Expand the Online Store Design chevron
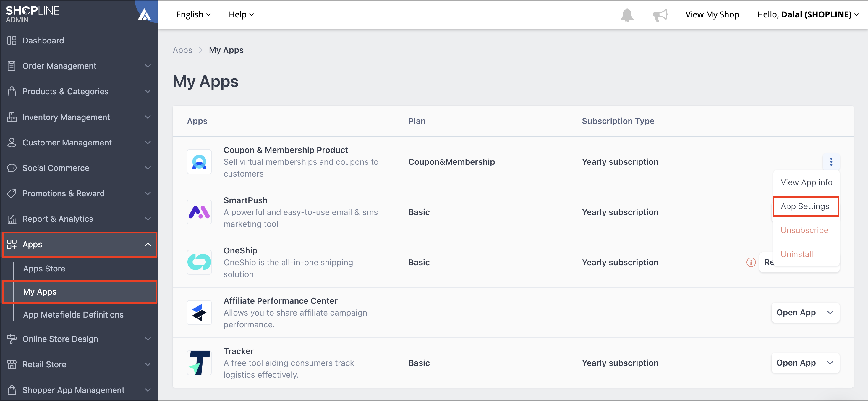This screenshot has height=401, width=868. 148,339
